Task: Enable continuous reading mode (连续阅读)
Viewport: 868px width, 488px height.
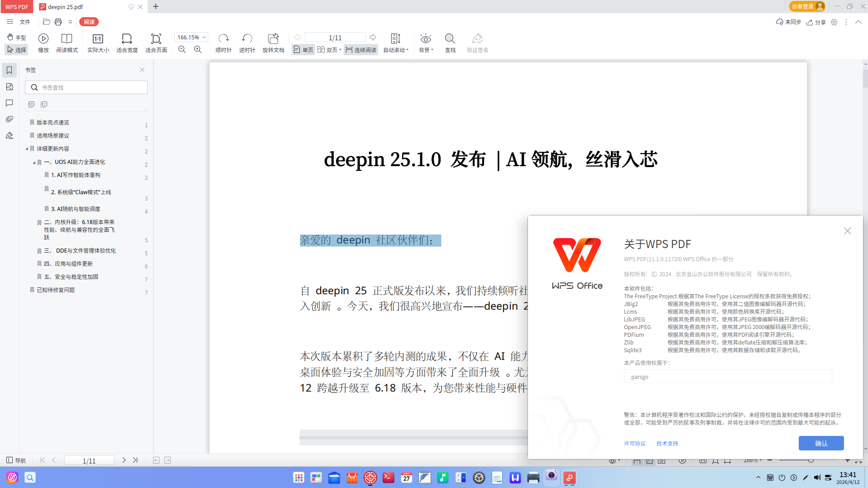Action: click(360, 49)
